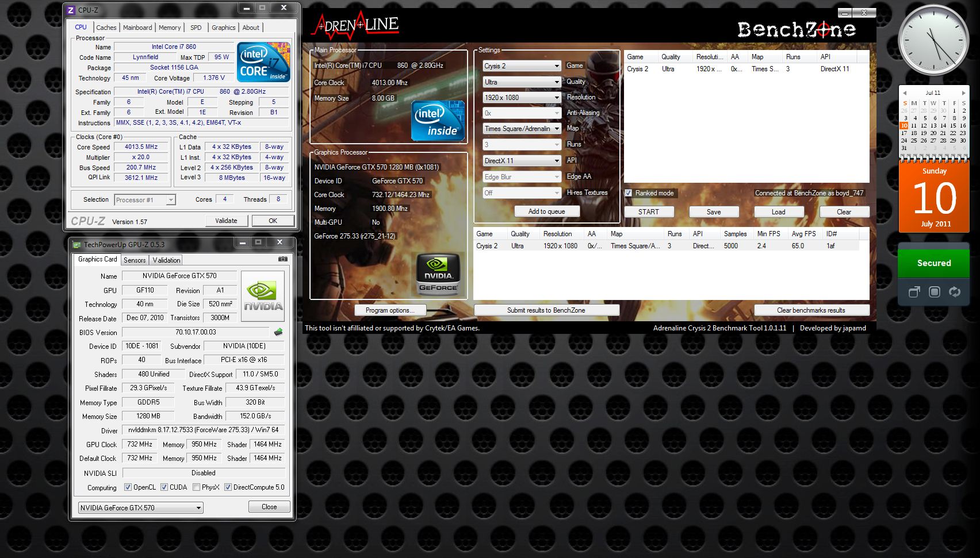Click the Core Speed value 4013.5 MHz
980x558 pixels.
pos(141,147)
